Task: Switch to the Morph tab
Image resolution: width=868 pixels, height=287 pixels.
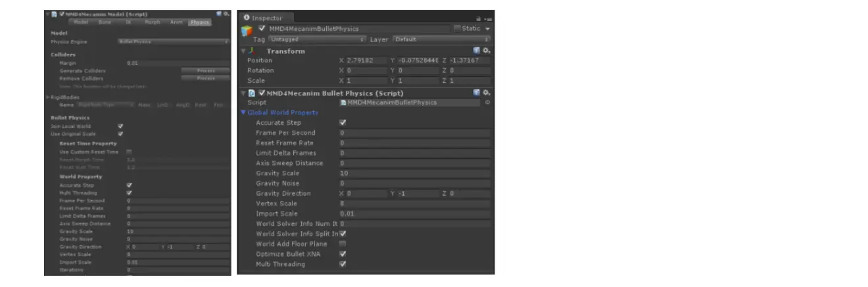Action: pyautogui.click(x=153, y=22)
